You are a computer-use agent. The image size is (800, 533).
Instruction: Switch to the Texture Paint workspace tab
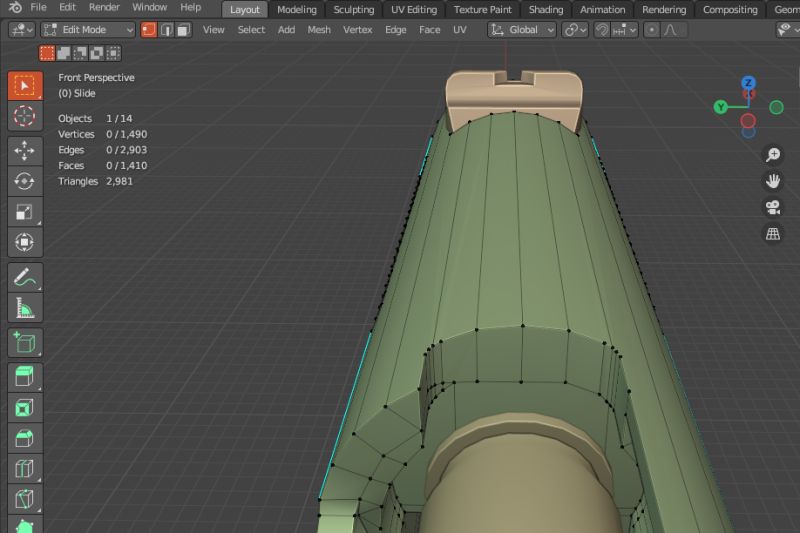(x=483, y=9)
